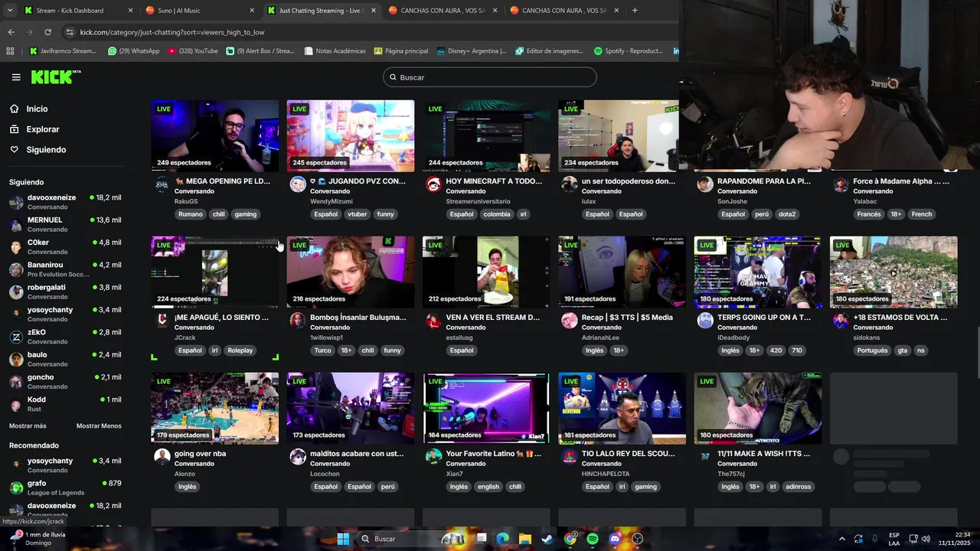Switch to Suno AI Music tab
980x551 pixels.
coord(201,11)
